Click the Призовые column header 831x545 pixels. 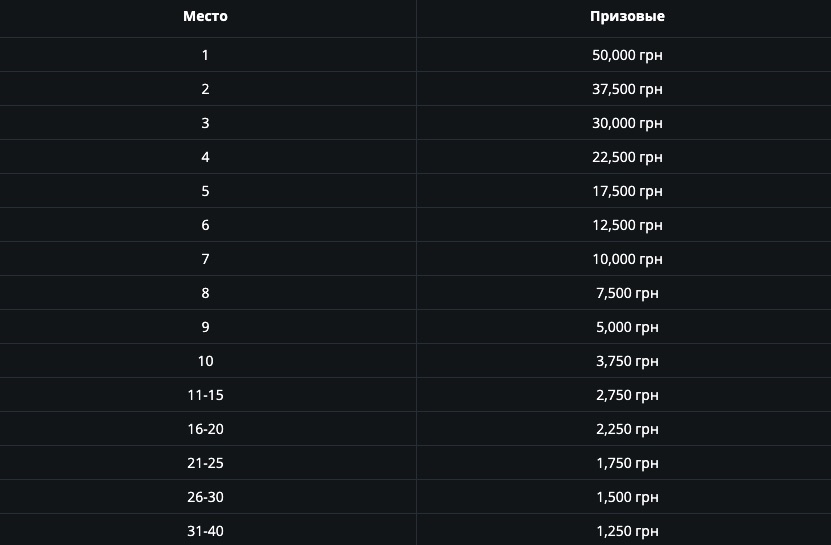[627, 16]
